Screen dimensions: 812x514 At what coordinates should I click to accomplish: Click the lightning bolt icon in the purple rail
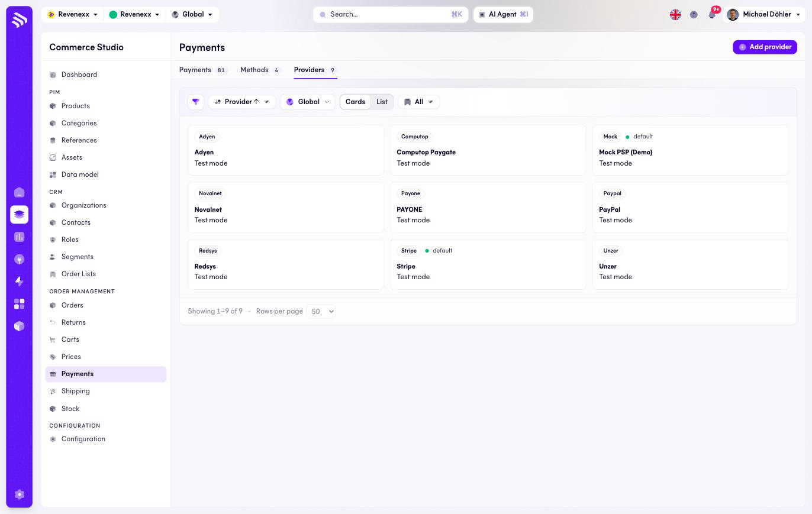[19, 282]
